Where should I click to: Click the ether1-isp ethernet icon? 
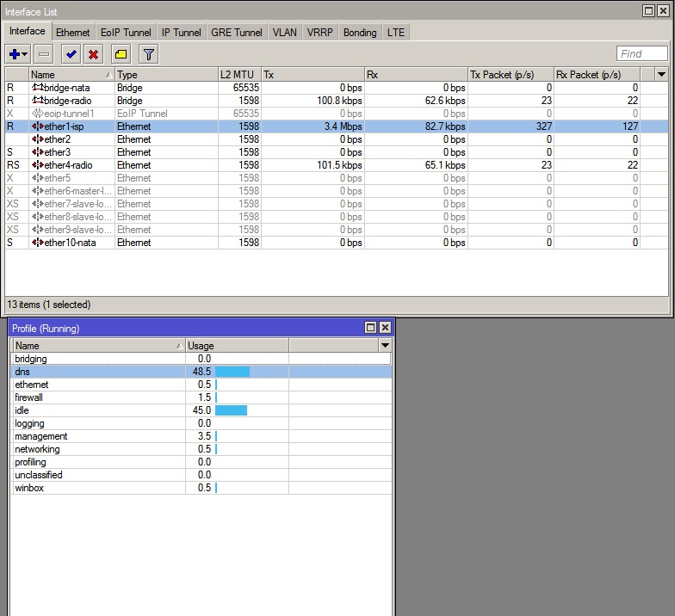[38, 126]
